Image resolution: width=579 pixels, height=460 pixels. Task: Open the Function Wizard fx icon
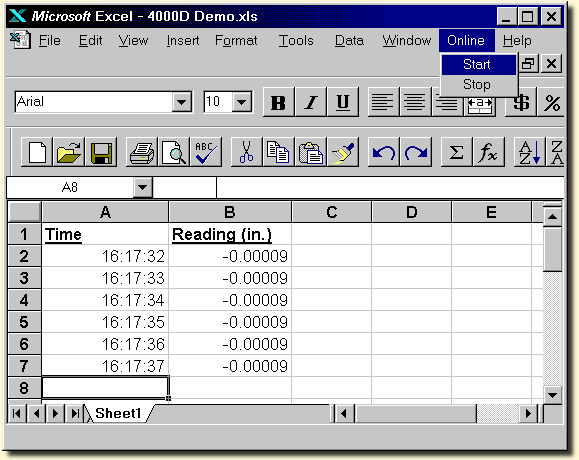[x=489, y=152]
